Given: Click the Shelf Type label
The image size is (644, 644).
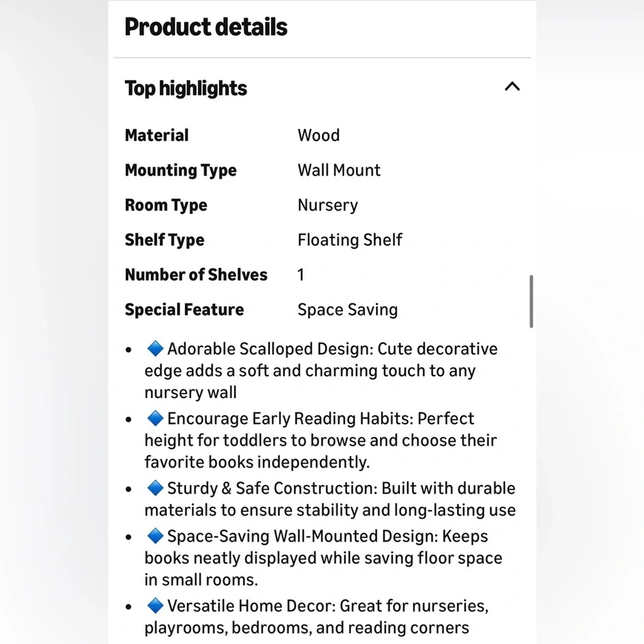Looking at the screenshot, I should (x=164, y=240).
